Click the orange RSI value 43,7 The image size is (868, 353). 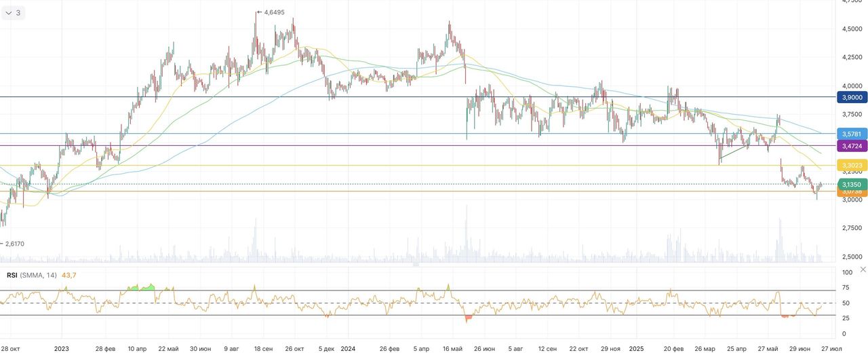click(x=68, y=275)
